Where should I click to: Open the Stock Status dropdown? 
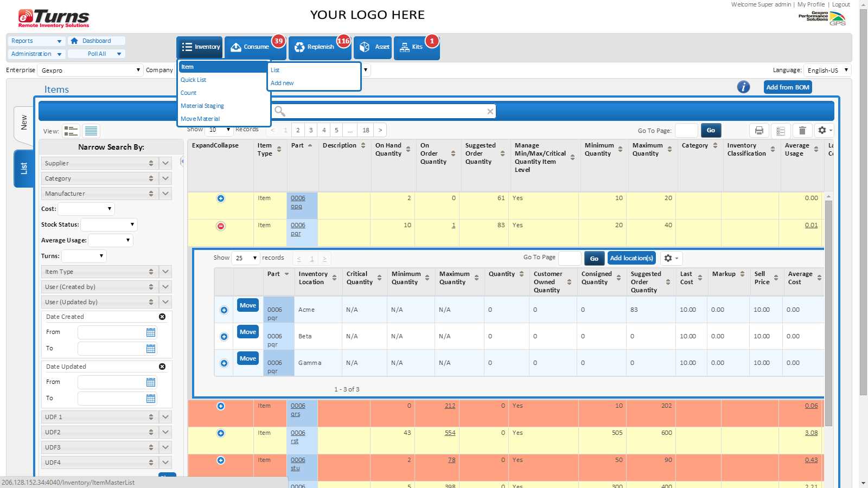(109, 224)
